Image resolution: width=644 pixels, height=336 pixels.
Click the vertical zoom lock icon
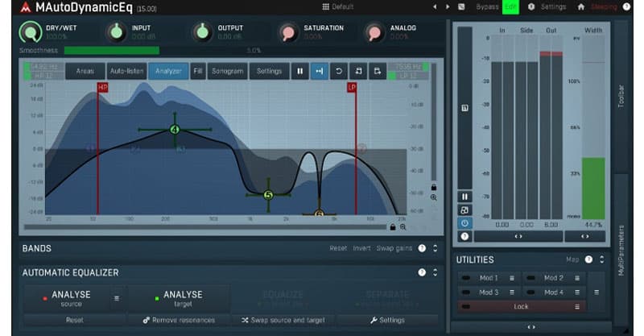tap(434, 187)
